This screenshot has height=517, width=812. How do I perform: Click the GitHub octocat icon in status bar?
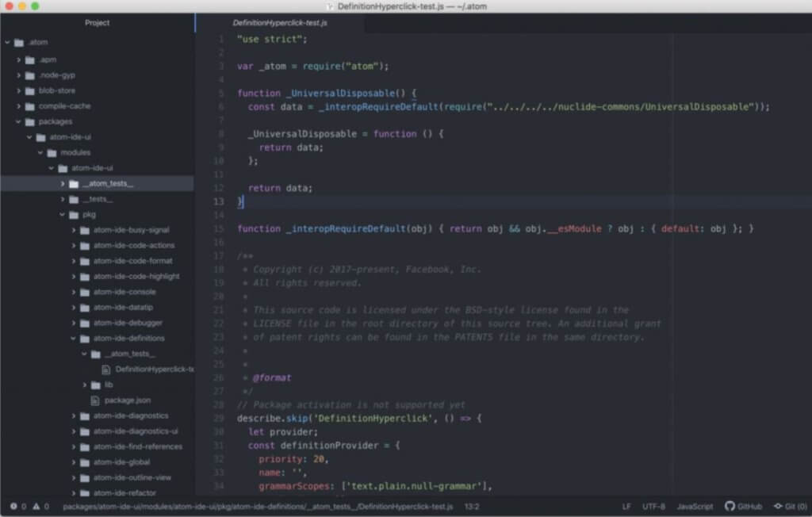730,506
